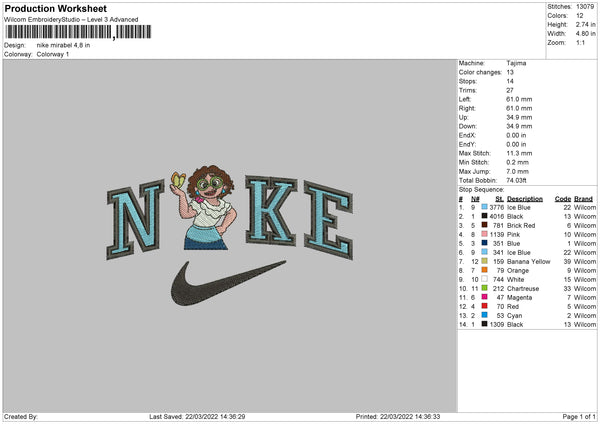Click the Brand column header
Viewport: 600px width, 424px height.
583,199
